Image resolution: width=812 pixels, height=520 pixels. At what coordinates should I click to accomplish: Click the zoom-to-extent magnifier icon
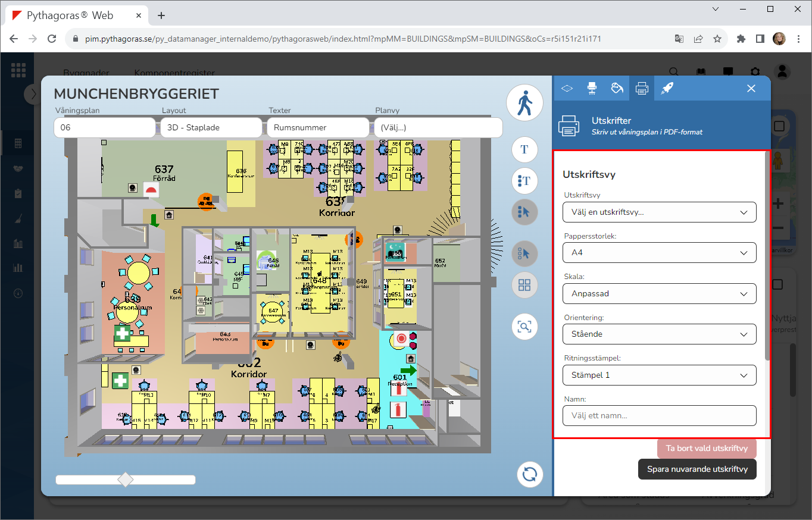pos(524,327)
